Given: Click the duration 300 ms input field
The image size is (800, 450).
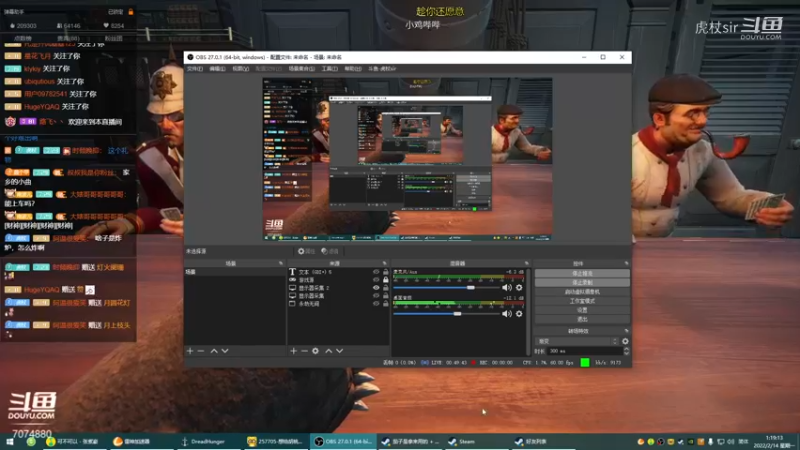Looking at the screenshot, I should pyautogui.click(x=585, y=351).
